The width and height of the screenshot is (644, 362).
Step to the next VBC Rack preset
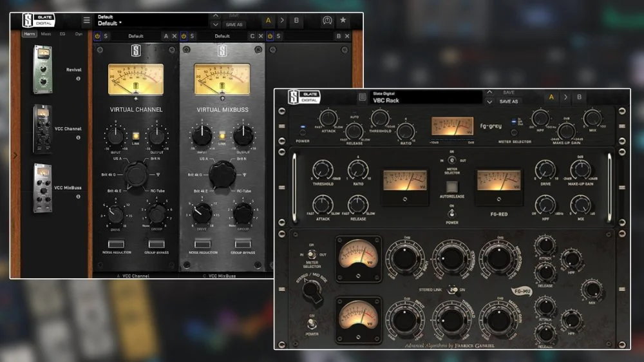click(489, 102)
